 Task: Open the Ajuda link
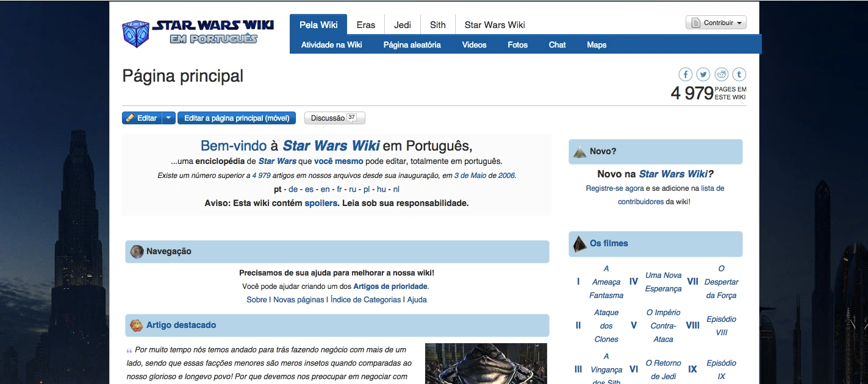(x=417, y=300)
